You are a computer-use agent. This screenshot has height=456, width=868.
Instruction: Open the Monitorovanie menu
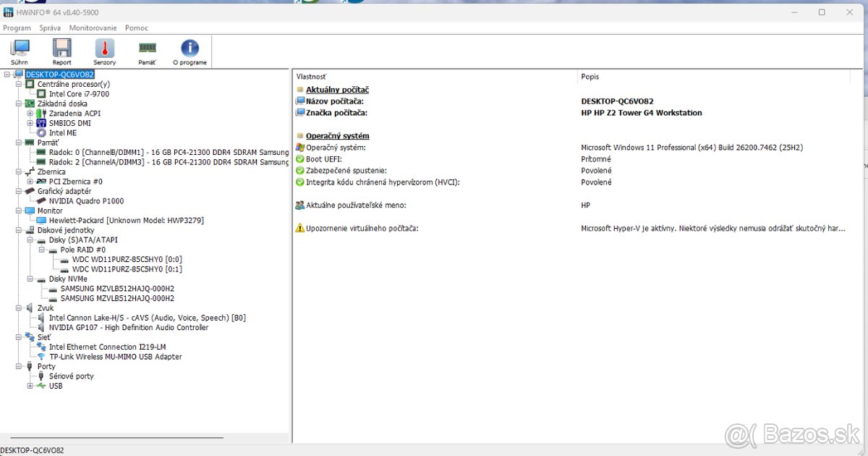click(93, 28)
